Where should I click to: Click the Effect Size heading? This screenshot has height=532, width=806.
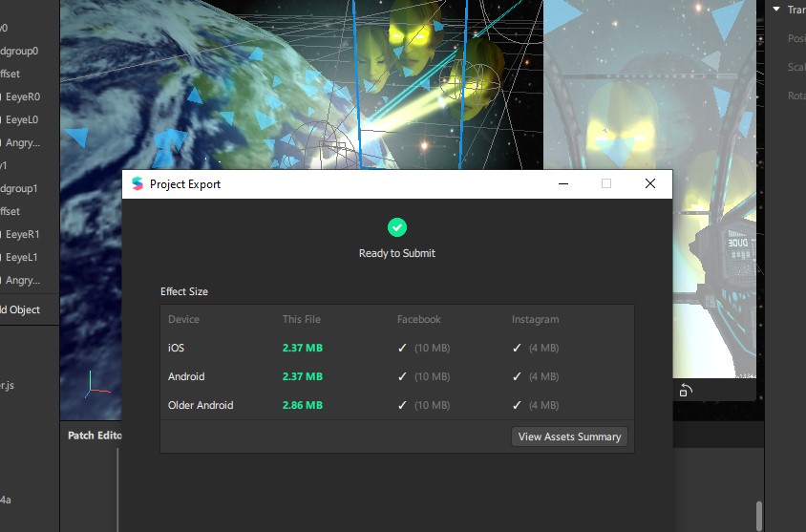184,291
